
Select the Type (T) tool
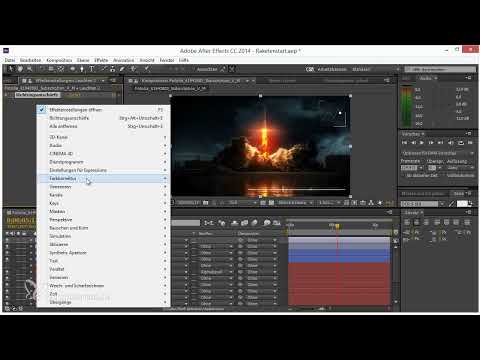(x=92, y=69)
